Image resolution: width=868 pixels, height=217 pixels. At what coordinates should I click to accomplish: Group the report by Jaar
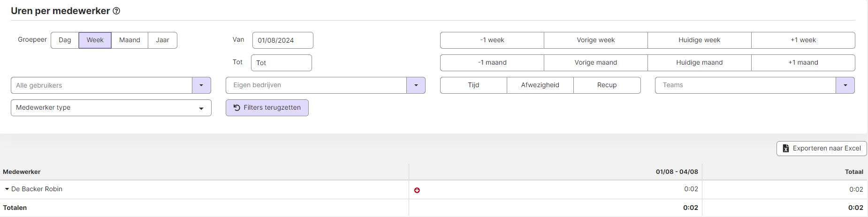162,40
